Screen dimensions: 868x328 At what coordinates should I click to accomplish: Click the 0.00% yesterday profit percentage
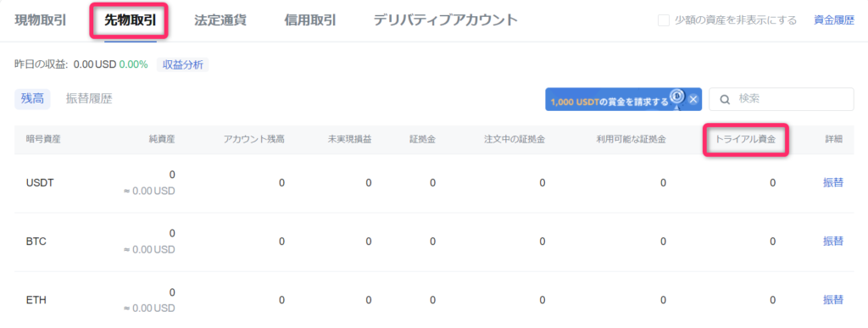click(133, 64)
